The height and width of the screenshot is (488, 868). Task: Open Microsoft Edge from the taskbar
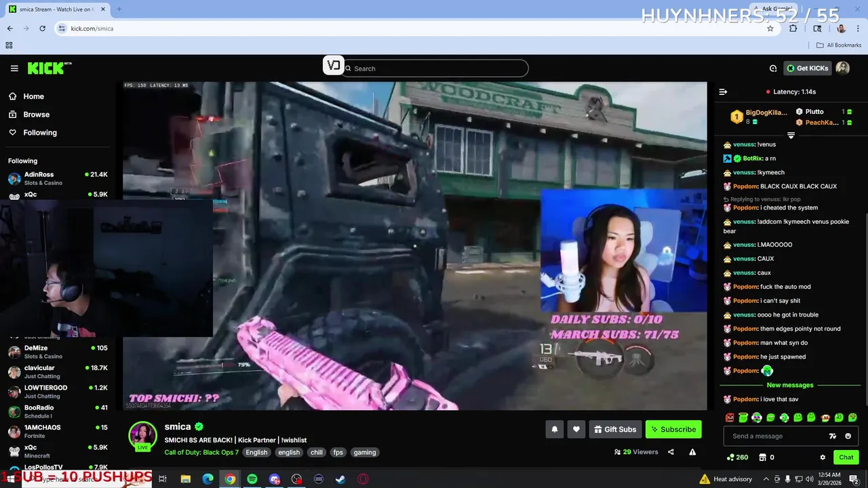point(208,479)
